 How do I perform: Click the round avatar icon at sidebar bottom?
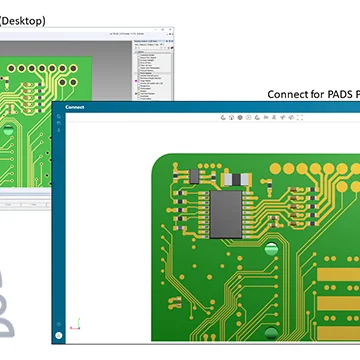[59, 335]
